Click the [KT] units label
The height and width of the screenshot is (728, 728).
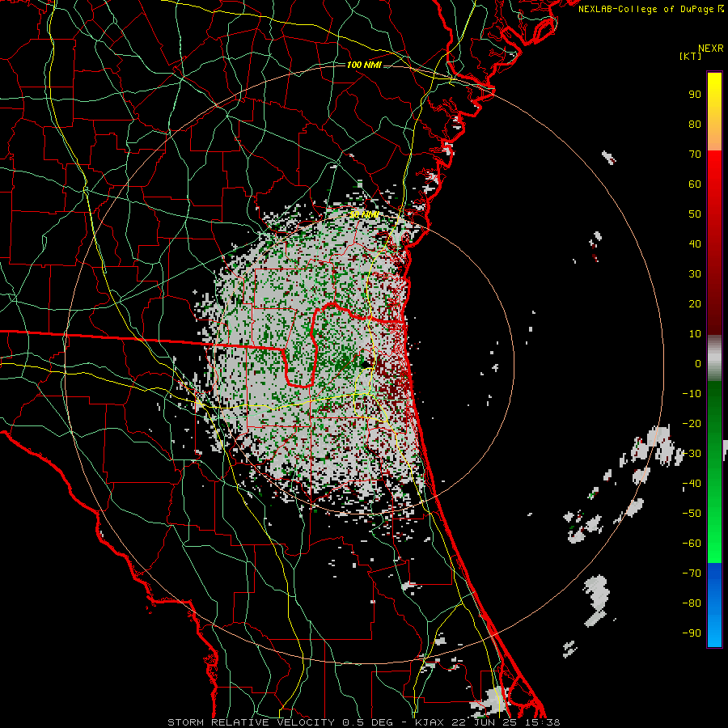(x=691, y=56)
